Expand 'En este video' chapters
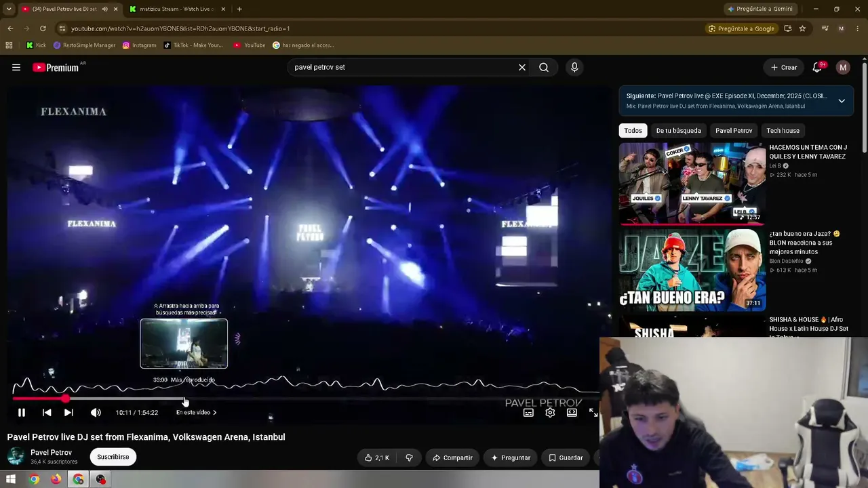868x488 pixels. tap(196, 412)
